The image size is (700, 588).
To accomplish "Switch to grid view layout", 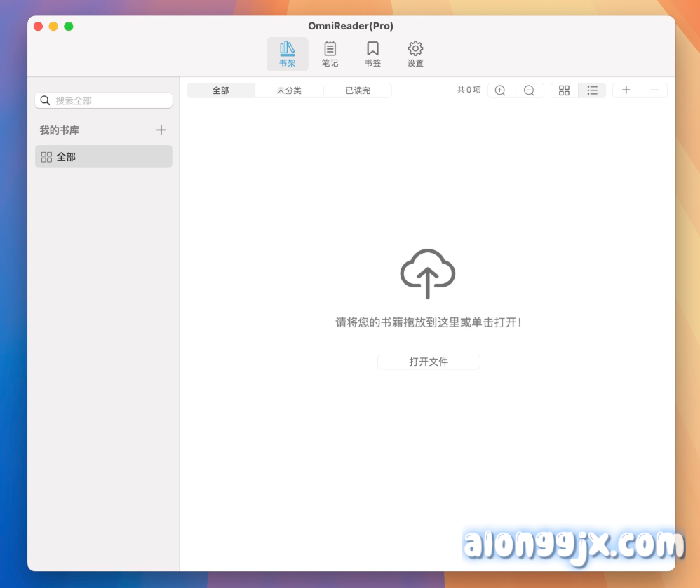I will click(564, 90).
